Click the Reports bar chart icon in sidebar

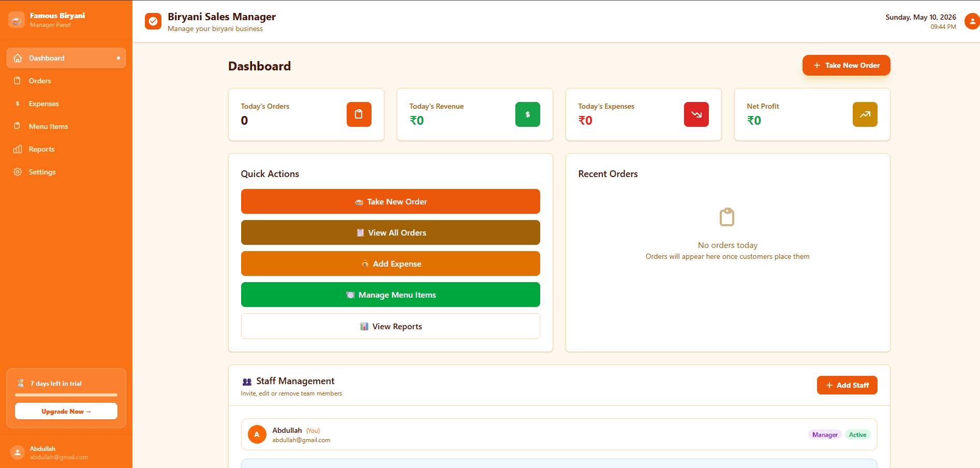click(18, 149)
